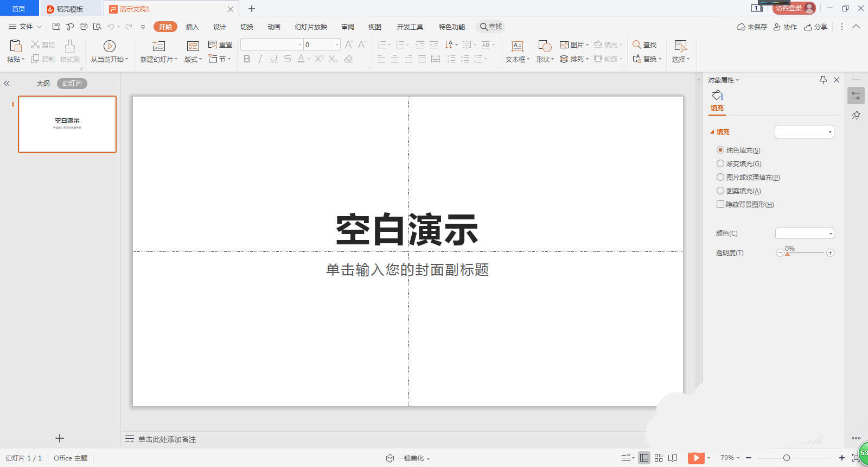Open Print Preview from quick access bar
Screen dimensions: 868x467
click(x=97, y=27)
